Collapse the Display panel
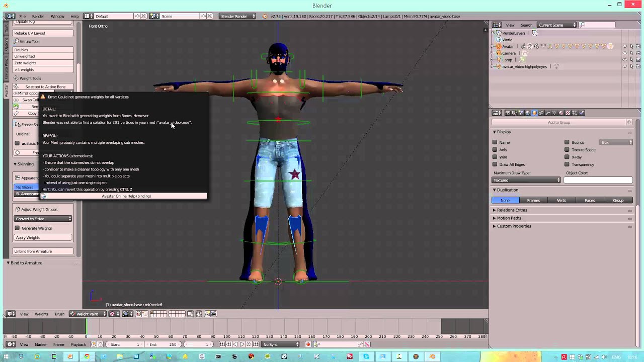The height and width of the screenshot is (362, 644). [x=503, y=132]
